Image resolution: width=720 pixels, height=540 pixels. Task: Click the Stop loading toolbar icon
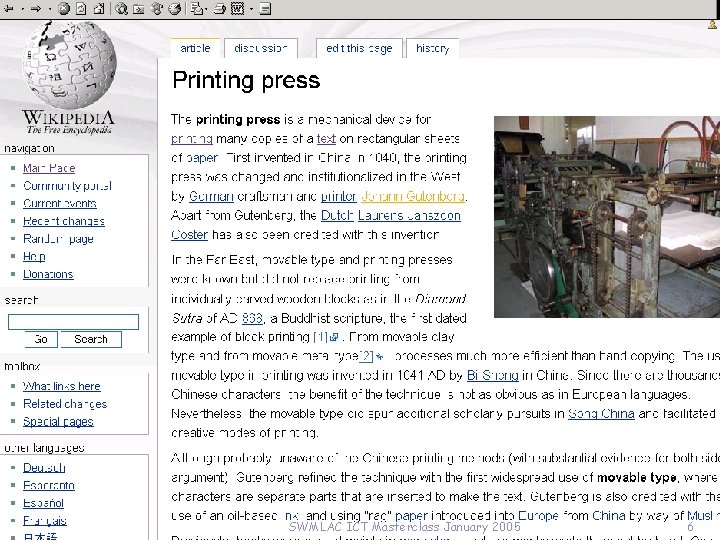64,8
